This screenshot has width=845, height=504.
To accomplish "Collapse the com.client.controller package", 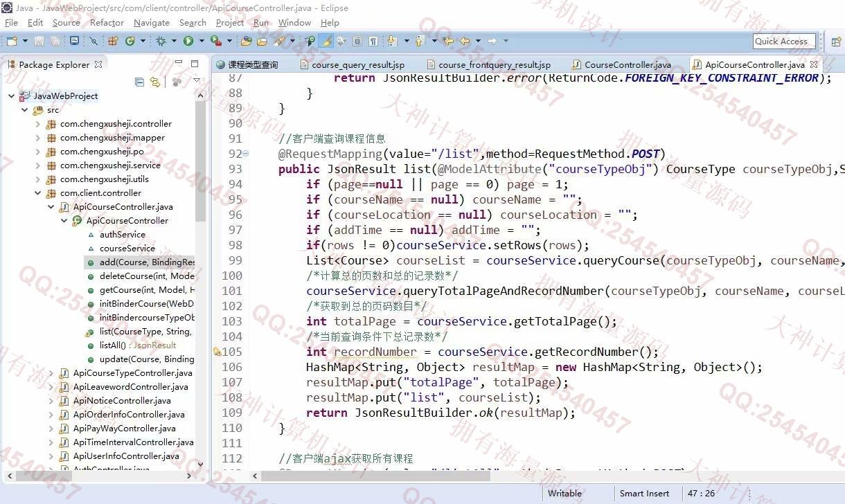I will click(x=38, y=193).
